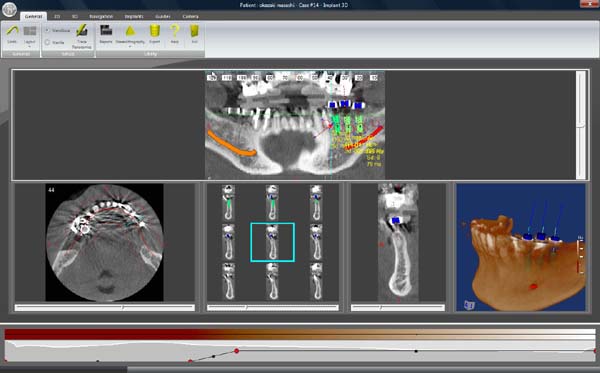
Task: Select the black control point on the flat curve segment
Action: tap(416, 351)
